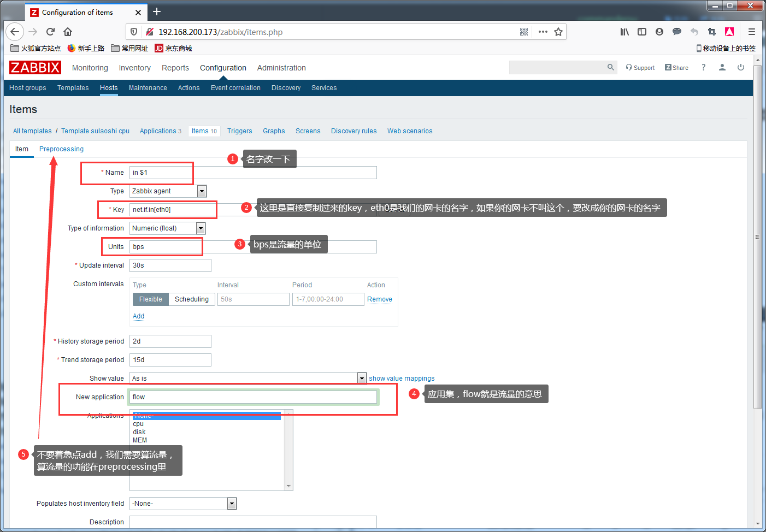Expand the Show value dropdown
Viewport: 766px width, 532px height.
click(x=248, y=378)
